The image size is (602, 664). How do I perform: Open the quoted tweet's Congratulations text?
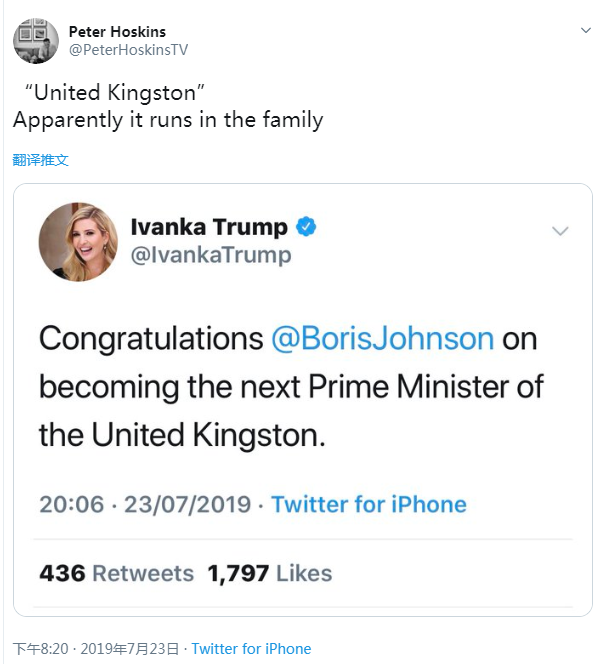coord(150,338)
